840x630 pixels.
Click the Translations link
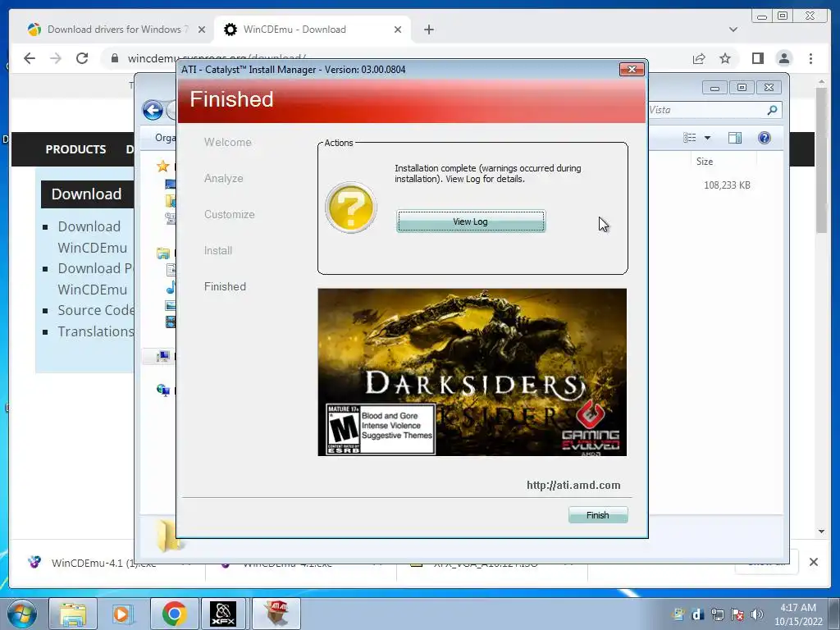point(95,331)
